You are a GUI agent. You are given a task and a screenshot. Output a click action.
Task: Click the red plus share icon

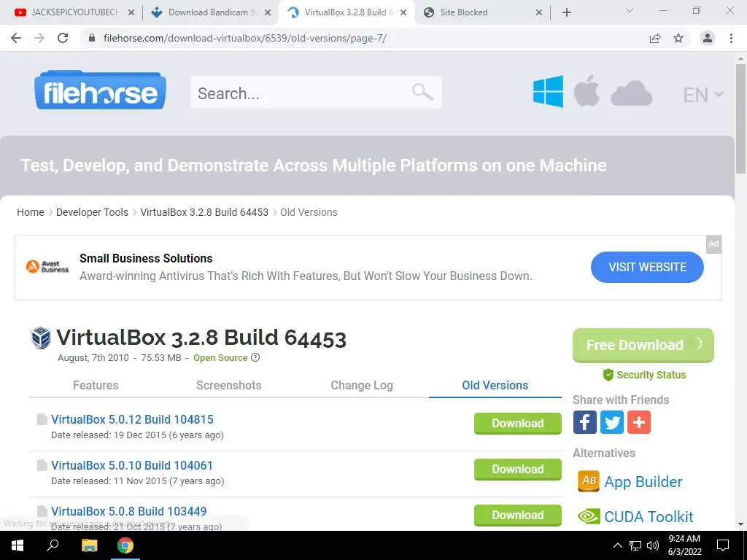point(639,422)
